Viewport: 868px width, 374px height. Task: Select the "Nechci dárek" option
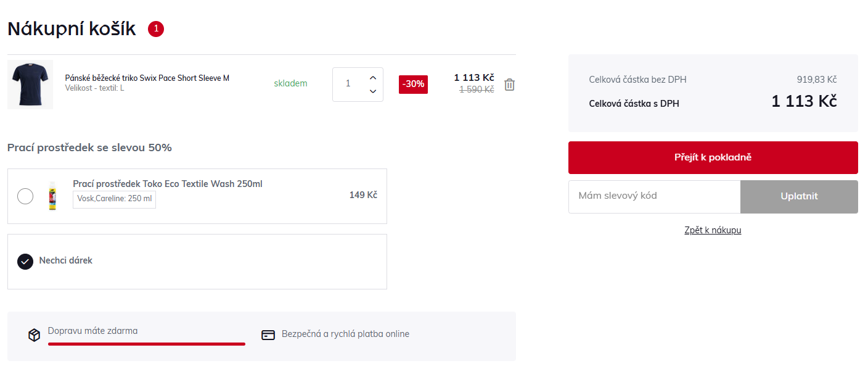[x=25, y=261]
